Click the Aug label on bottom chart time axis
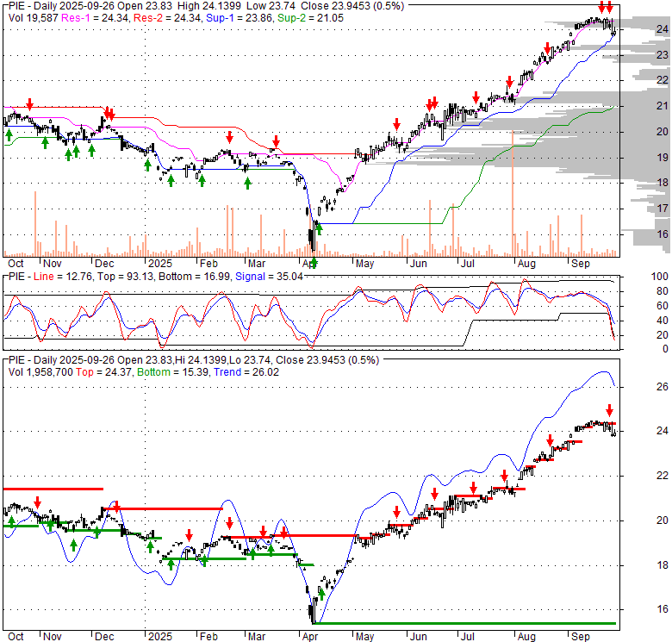This screenshot has width=672, height=642. click(526, 637)
